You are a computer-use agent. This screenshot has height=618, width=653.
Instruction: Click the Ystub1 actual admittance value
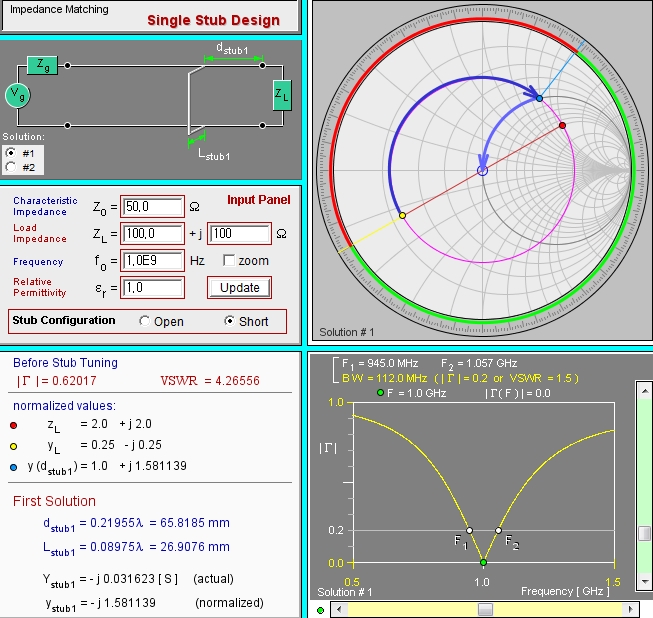[138, 579]
